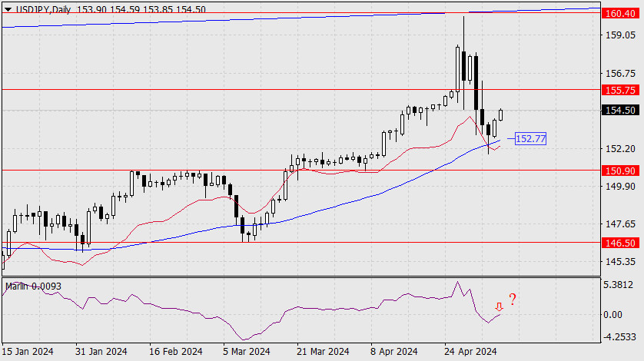
Task: Click the current price label 154.50
Action: 620,110
